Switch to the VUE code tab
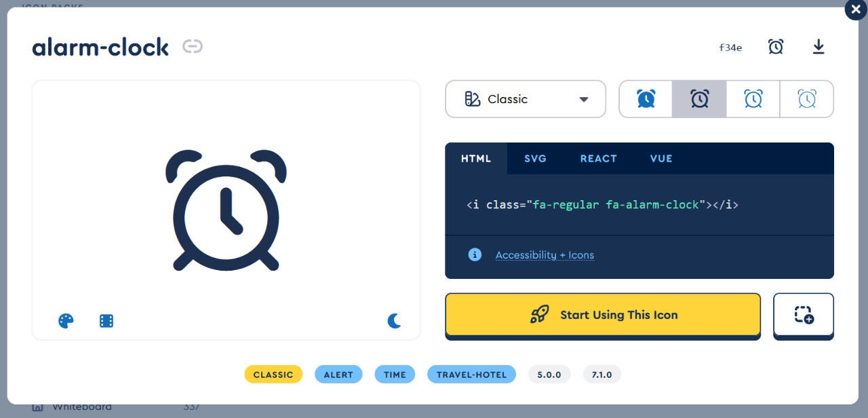This screenshot has width=868, height=418. pyautogui.click(x=661, y=159)
